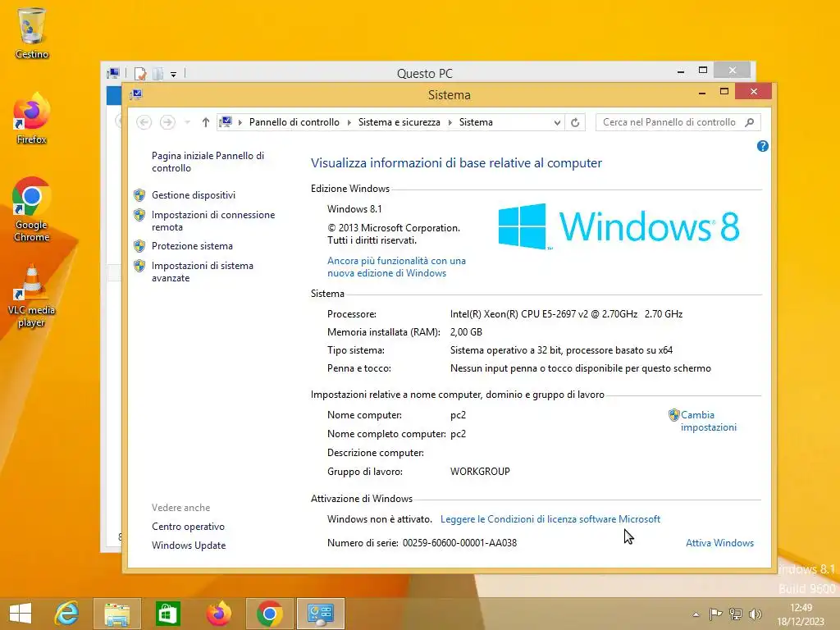Open the Windows Store taskbar icon
840x630 pixels.
167,614
